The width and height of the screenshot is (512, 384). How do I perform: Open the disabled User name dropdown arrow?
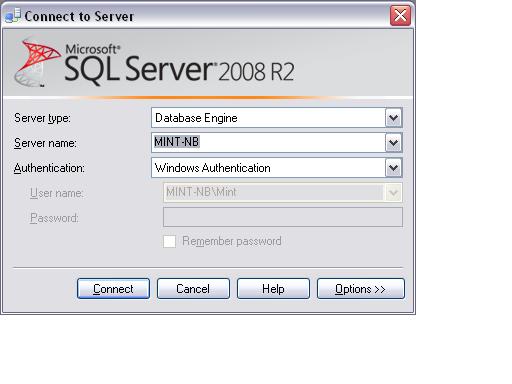point(394,193)
